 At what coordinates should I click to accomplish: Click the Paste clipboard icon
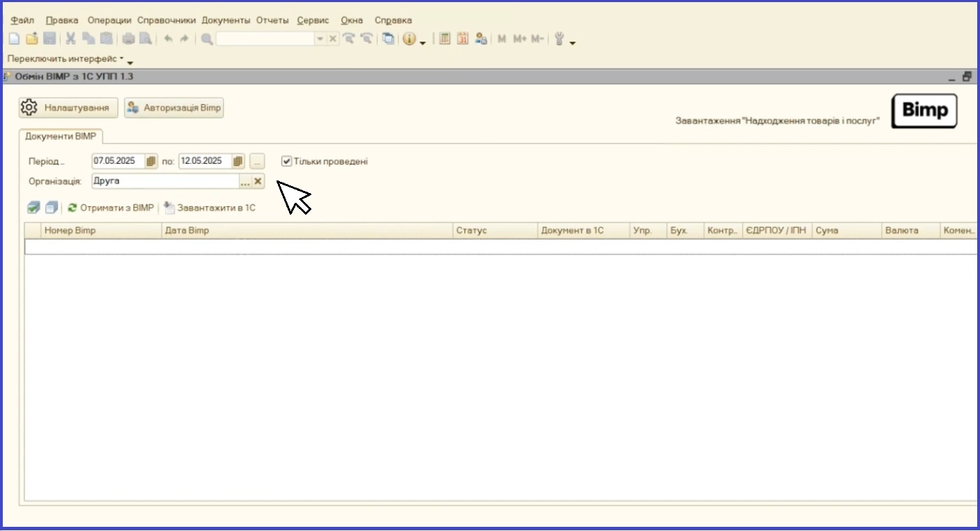[x=106, y=40]
